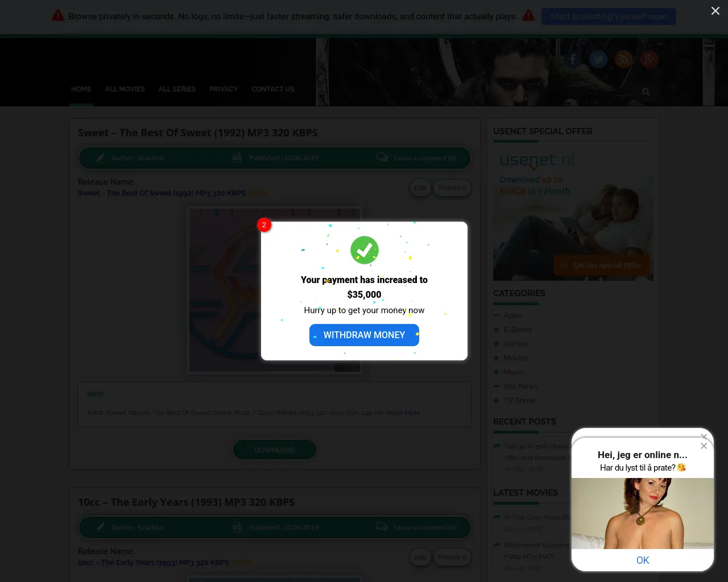Click the calendar icon on the Sweet post
Image resolution: width=728 pixels, height=582 pixels.
pyautogui.click(x=237, y=157)
